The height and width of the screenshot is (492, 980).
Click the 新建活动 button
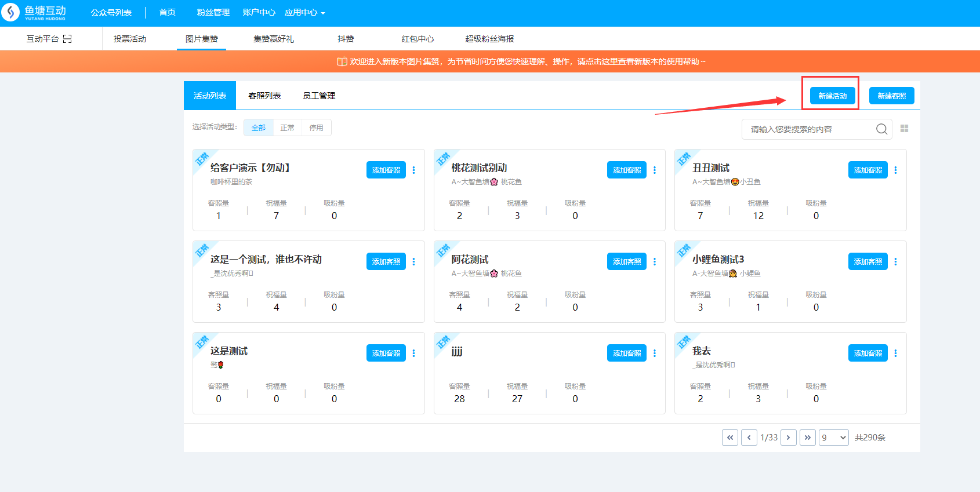832,96
